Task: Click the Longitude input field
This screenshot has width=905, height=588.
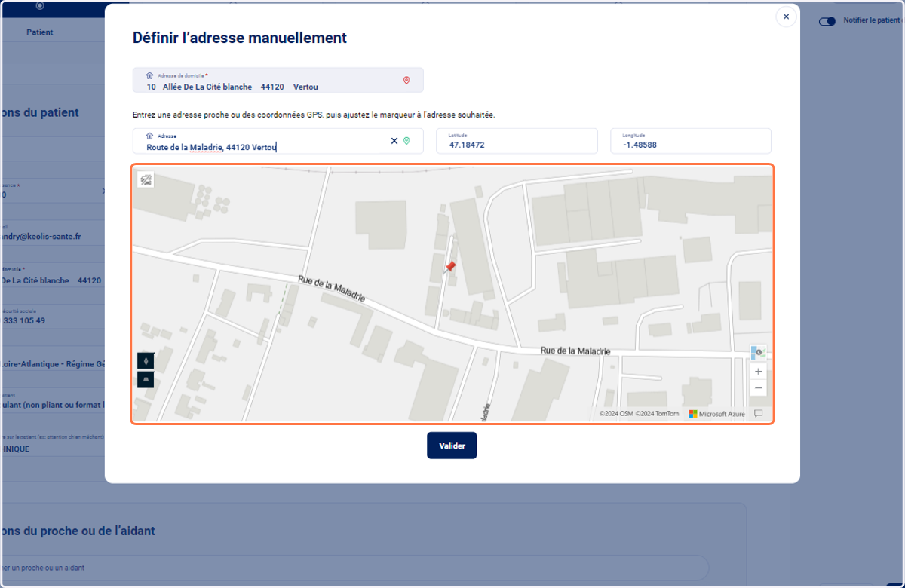Action: (x=691, y=141)
